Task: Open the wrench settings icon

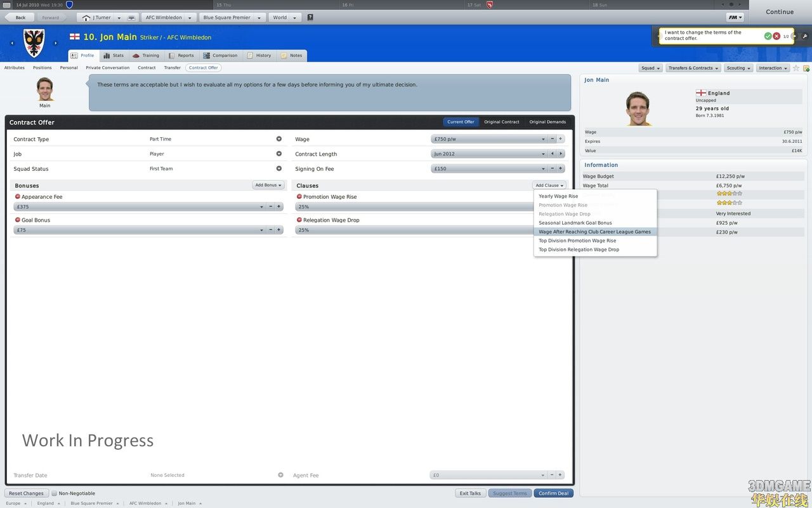Action: [805, 36]
